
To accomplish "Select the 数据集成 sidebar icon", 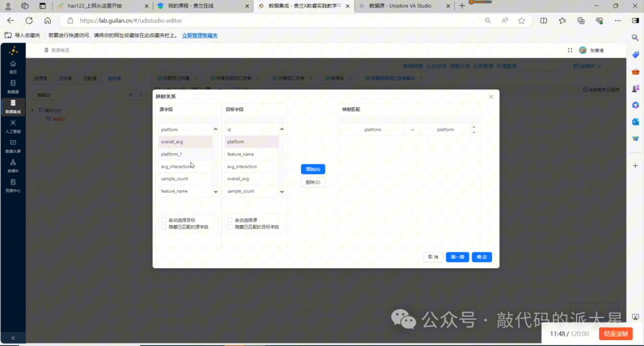I will [13, 106].
